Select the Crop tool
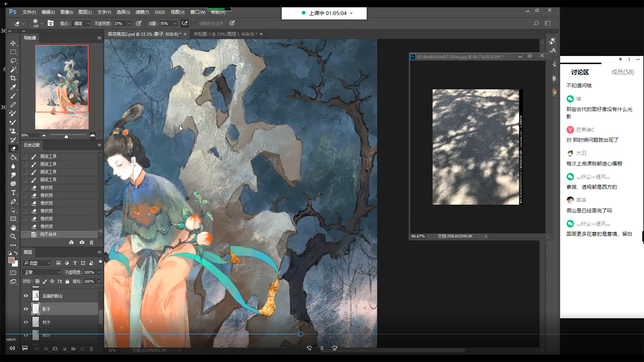The width and height of the screenshot is (644, 362). pos(13,78)
